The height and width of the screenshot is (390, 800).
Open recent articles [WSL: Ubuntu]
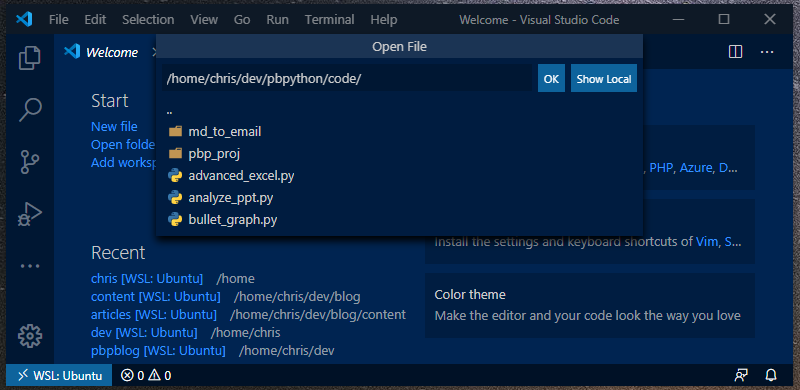pos(154,314)
